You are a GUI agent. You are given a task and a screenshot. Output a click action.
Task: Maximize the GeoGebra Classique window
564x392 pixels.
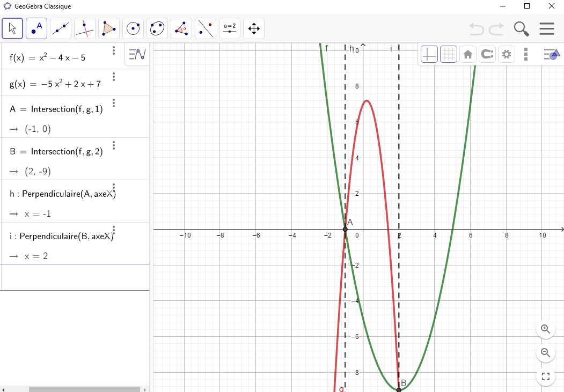tap(527, 6)
